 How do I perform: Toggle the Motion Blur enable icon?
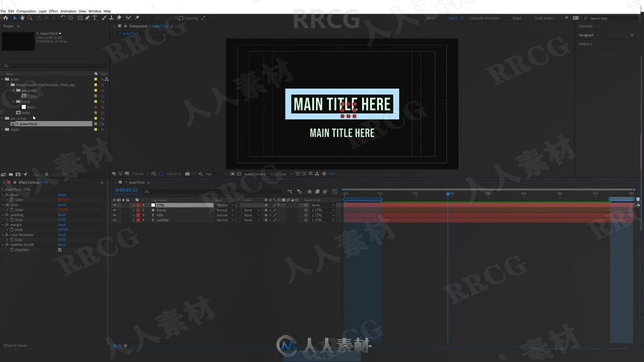pos(325,192)
